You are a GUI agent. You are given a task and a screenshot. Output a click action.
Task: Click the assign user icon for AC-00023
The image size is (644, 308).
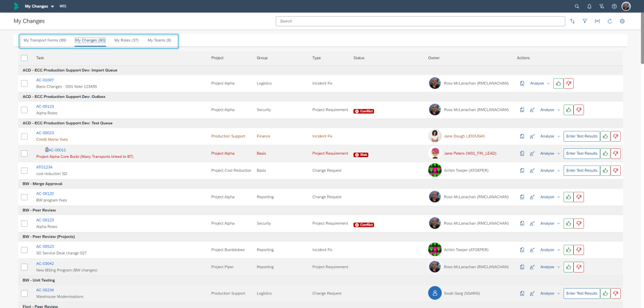tap(532, 136)
